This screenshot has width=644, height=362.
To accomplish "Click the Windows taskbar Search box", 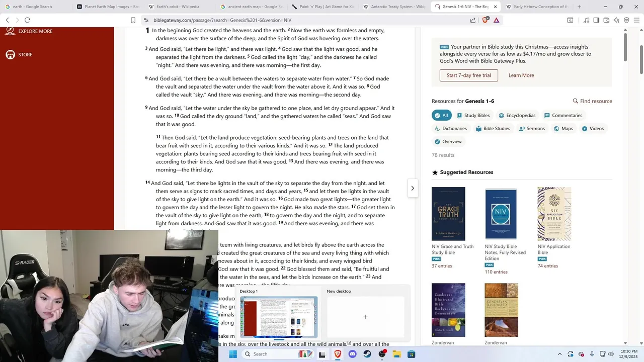I will pos(278,354).
